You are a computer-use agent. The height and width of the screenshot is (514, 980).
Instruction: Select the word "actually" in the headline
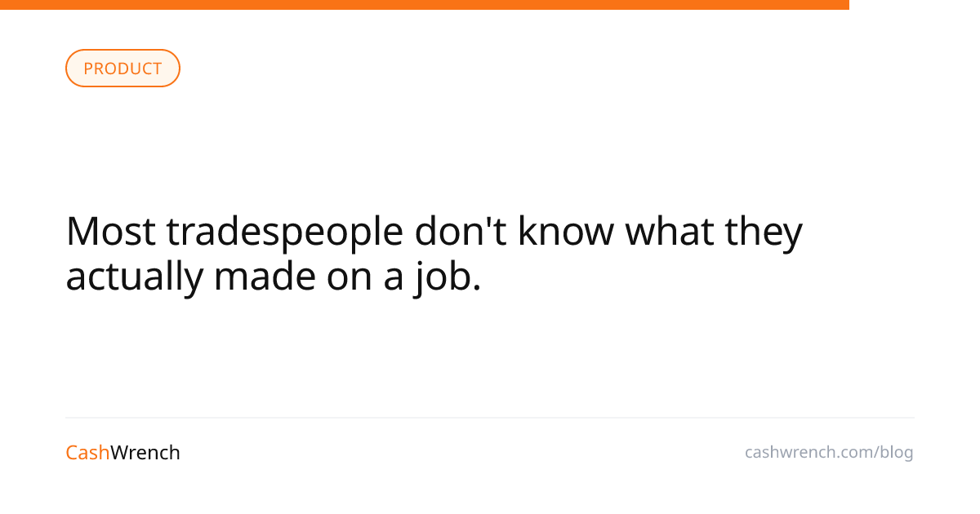(134, 277)
